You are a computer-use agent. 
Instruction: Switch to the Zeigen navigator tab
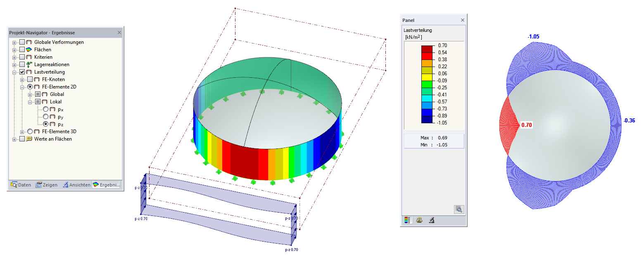47,185
